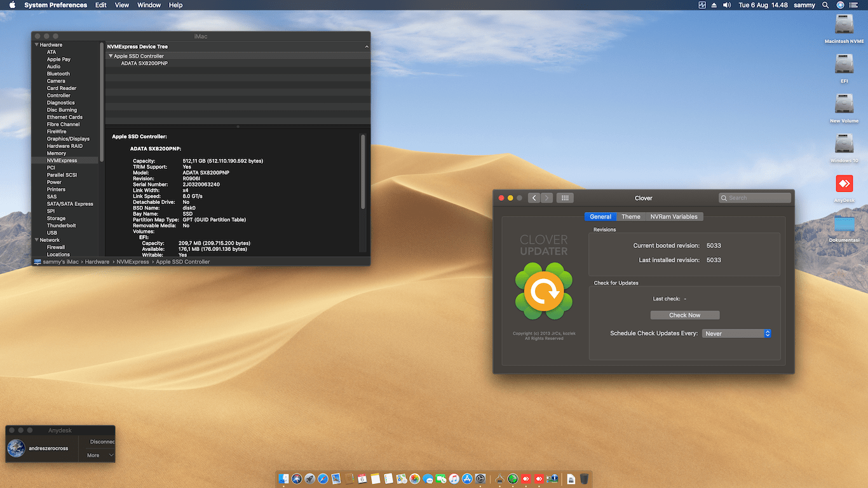Select the General tab in Clover
The height and width of the screenshot is (488, 868).
pos(600,217)
